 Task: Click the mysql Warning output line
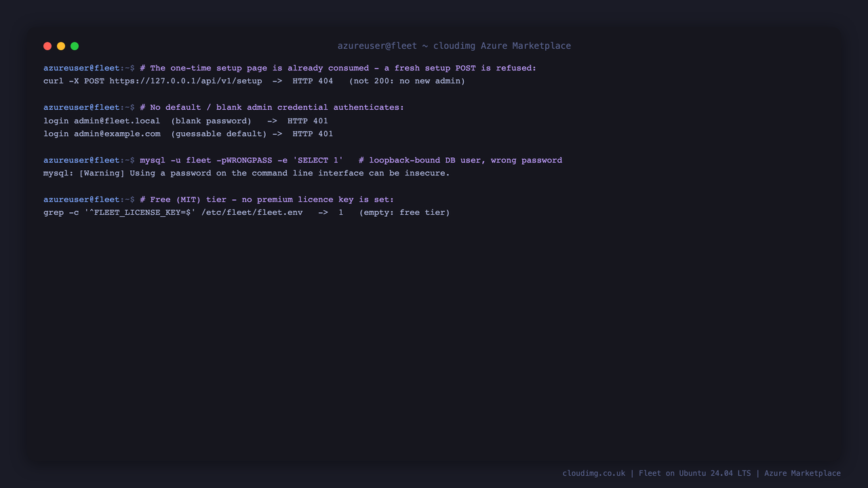point(247,173)
